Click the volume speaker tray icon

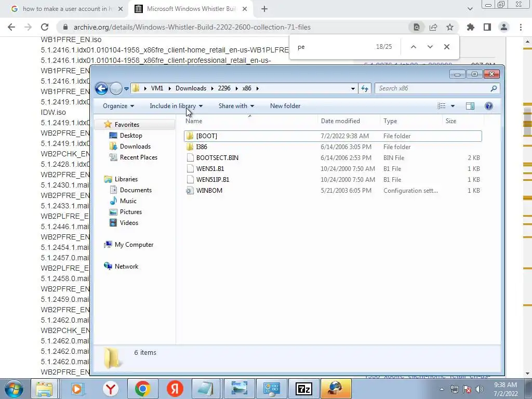pyautogui.click(x=479, y=389)
